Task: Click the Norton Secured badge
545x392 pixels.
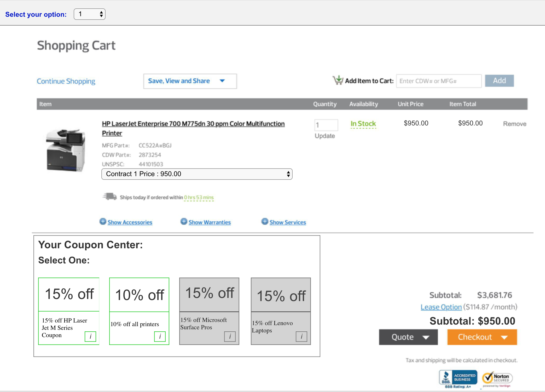Action: click(497, 378)
